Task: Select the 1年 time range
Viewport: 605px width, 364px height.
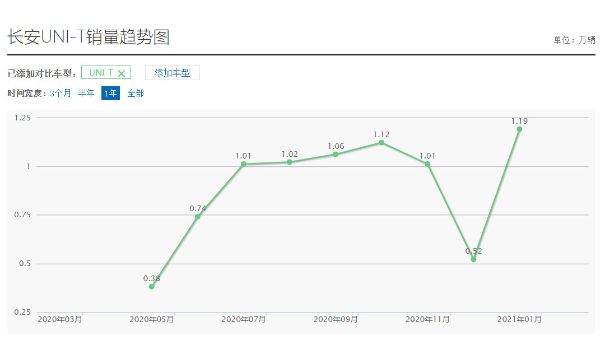Action: point(110,94)
